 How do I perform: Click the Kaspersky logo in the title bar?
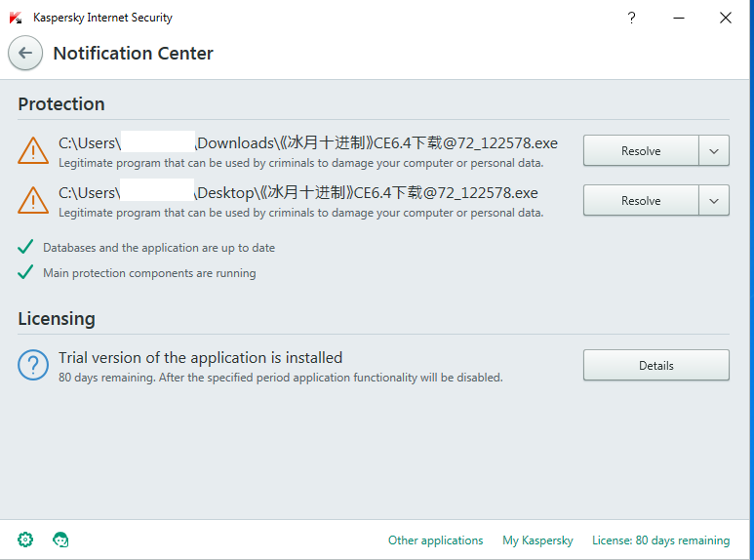point(16,18)
